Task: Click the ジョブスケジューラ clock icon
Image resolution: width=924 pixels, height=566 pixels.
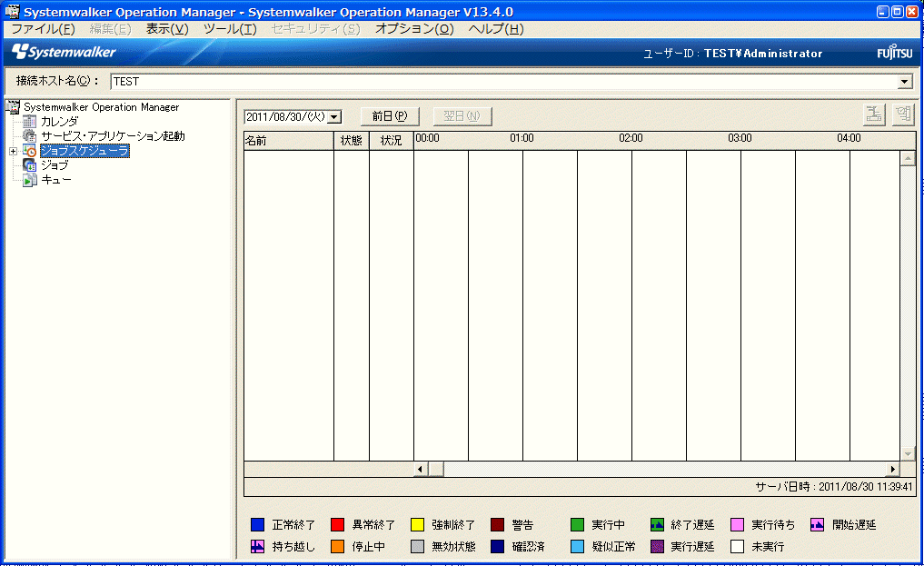Action: pos(29,151)
